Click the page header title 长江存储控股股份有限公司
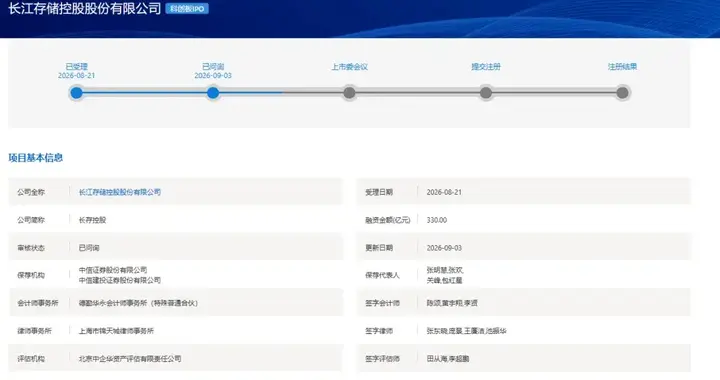 coord(84,9)
